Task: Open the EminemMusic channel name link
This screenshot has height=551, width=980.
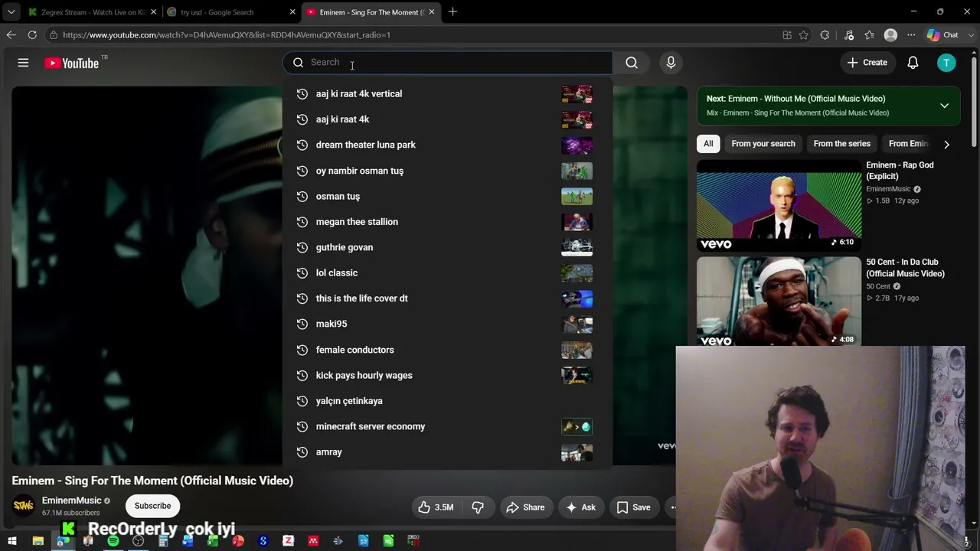Action: 71,500
